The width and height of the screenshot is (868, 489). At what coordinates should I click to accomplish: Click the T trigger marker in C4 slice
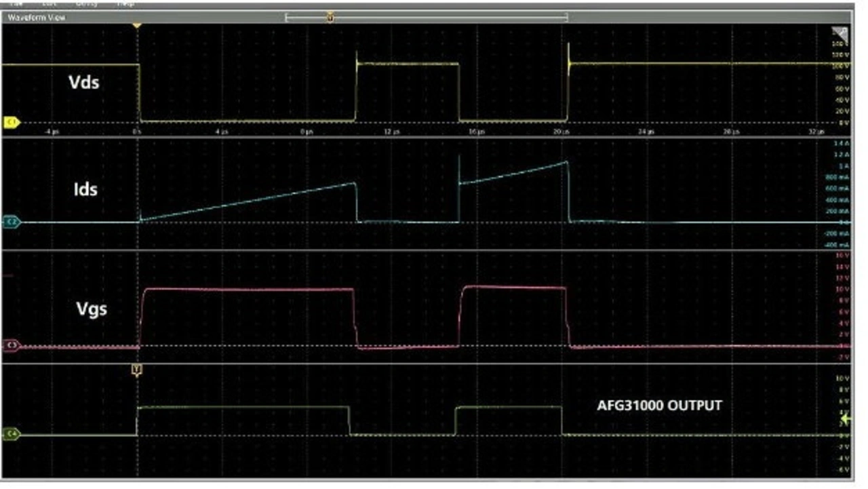137,370
